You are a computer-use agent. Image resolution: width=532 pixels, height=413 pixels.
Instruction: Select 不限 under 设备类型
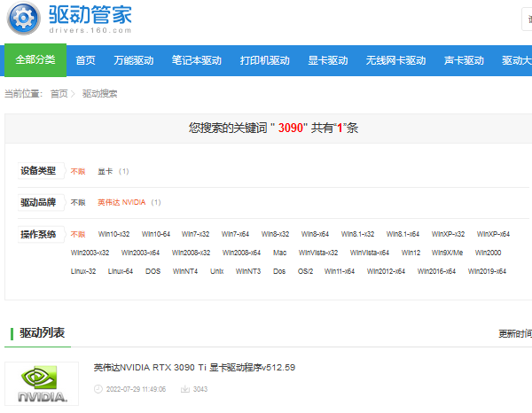[x=78, y=171]
